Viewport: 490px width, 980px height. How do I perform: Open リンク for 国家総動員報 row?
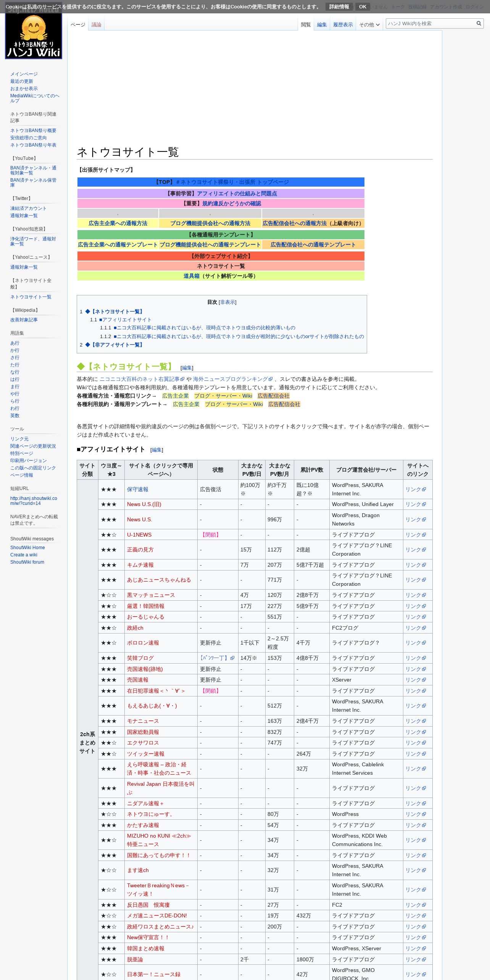(x=416, y=732)
